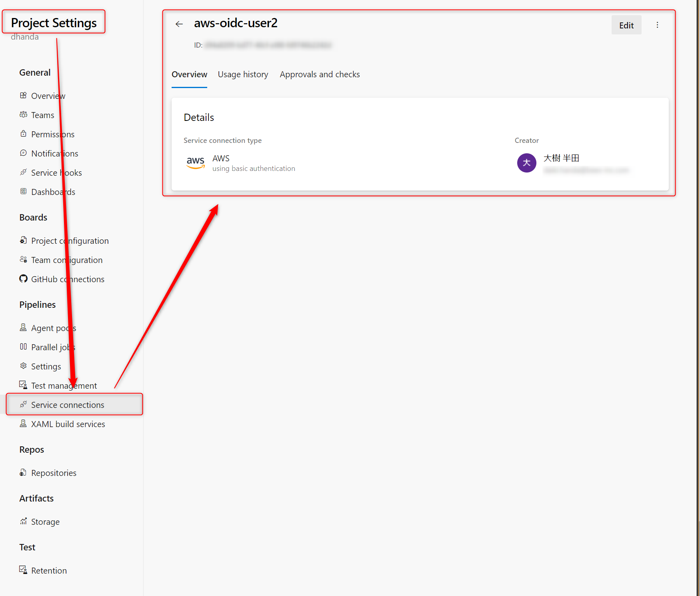The height and width of the screenshot is (596, 700).
Task: Click the Service connections plug icon
Action: point(24,405)
